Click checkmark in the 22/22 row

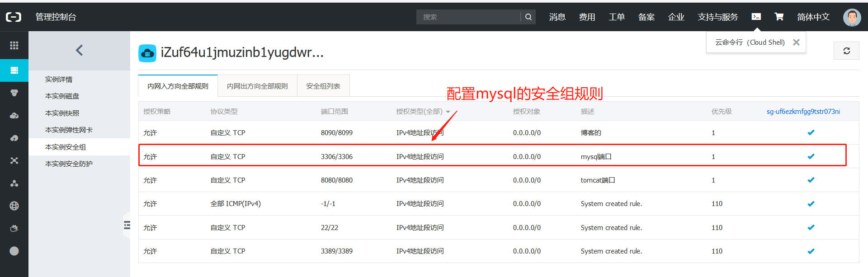pyautogui.click(x=811, y=227)
